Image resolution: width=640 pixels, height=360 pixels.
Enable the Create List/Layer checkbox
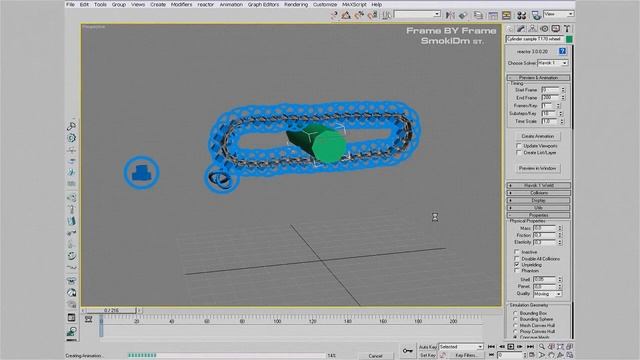pyautogui.click(x=519, y=153)
